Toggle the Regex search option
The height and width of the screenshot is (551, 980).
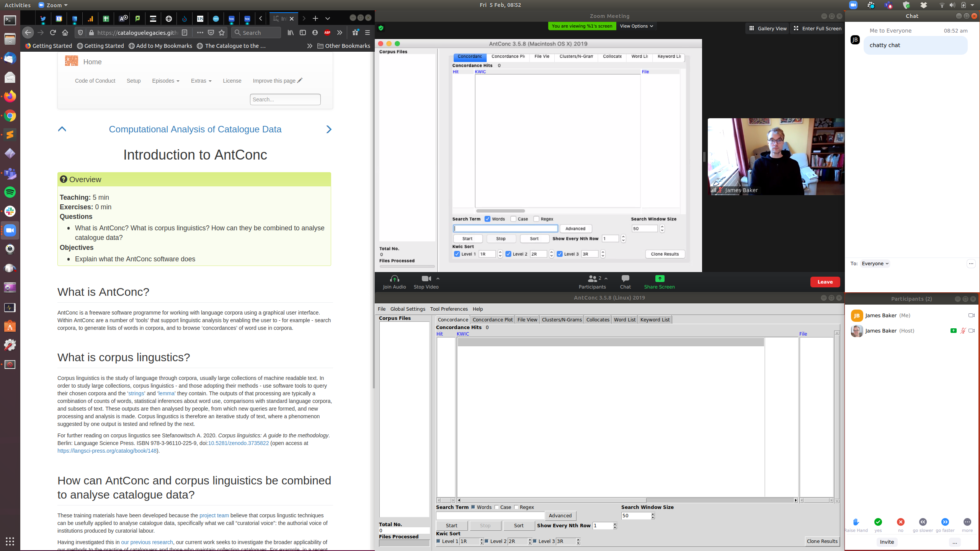click(x=516, y=507)
